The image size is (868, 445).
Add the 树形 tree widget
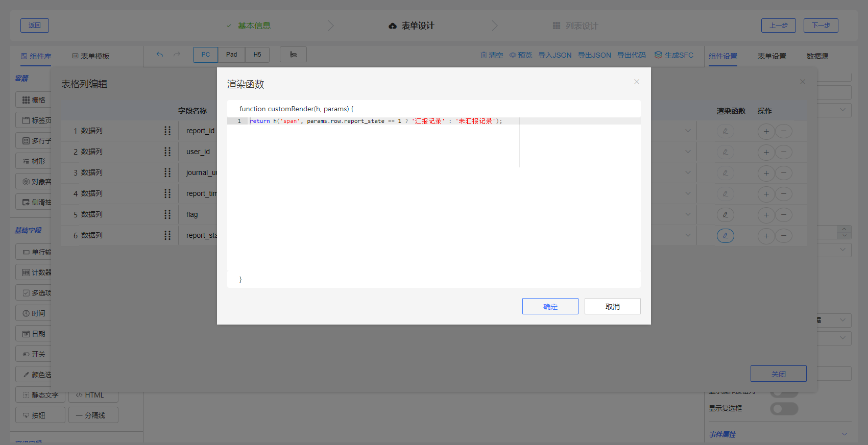(x=34, y=161)
